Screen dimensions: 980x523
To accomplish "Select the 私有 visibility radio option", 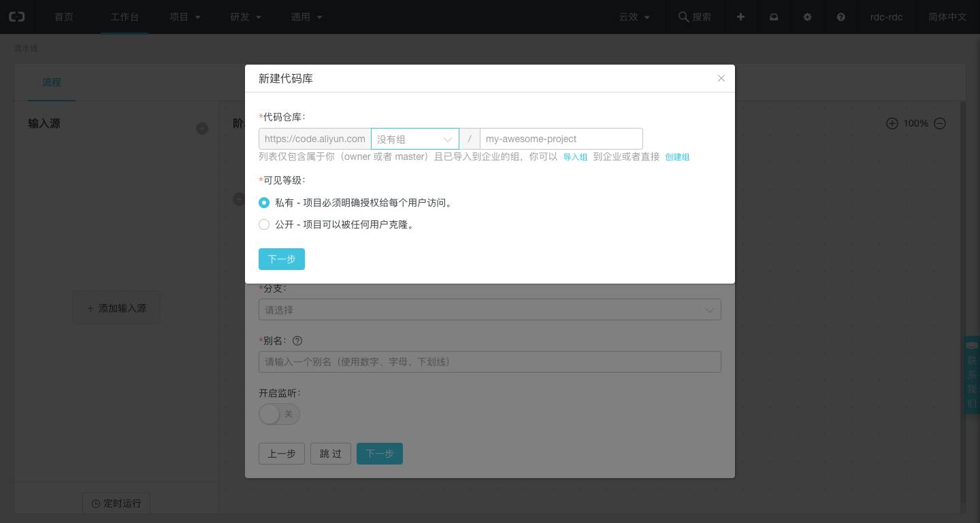I will pyautogui.click(x=264, y=203).
